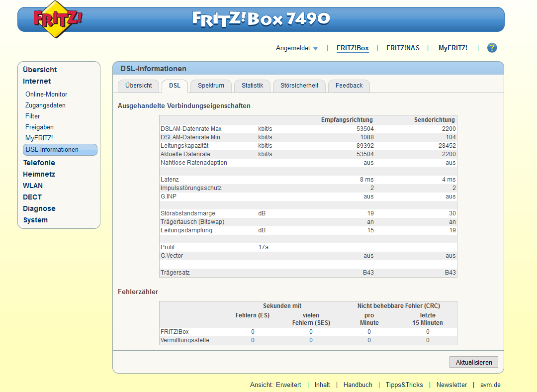Click the Leitungsdämpfung row label
Image resolution: width=537 pixels, height=392 pixels.
(186, 230)
